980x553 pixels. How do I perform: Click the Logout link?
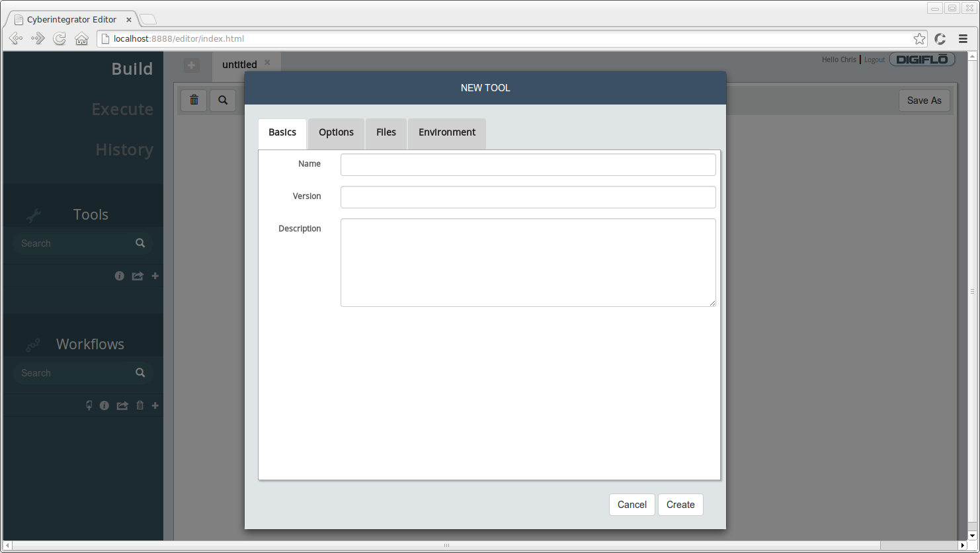874,60
